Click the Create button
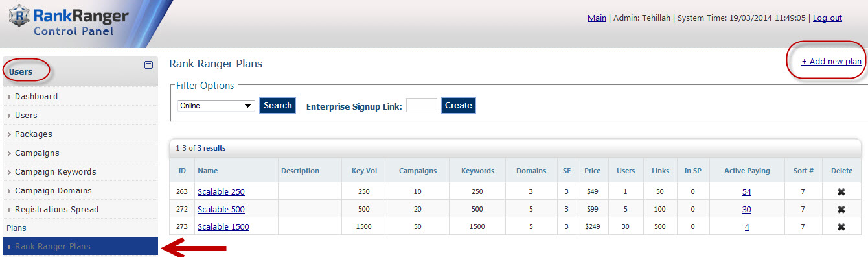The height and width of the screenshot is (257, 868). pos(459,105)
